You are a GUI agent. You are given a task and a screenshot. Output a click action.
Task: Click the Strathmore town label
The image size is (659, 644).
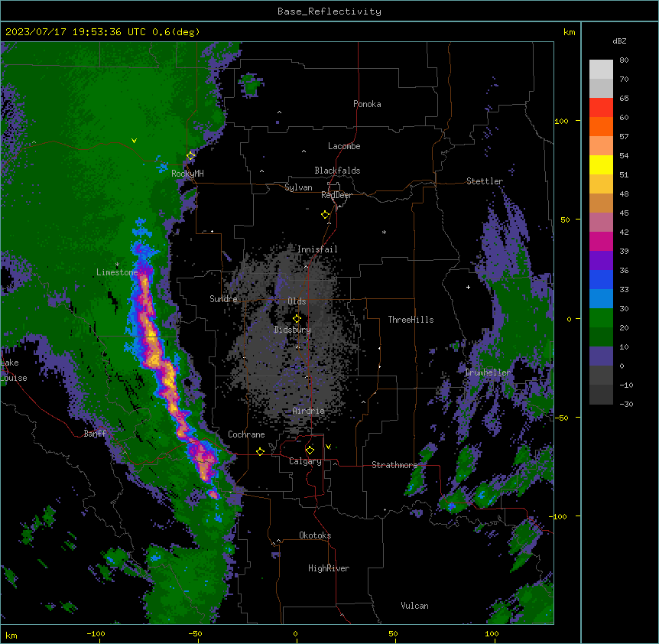coord(394,465)
